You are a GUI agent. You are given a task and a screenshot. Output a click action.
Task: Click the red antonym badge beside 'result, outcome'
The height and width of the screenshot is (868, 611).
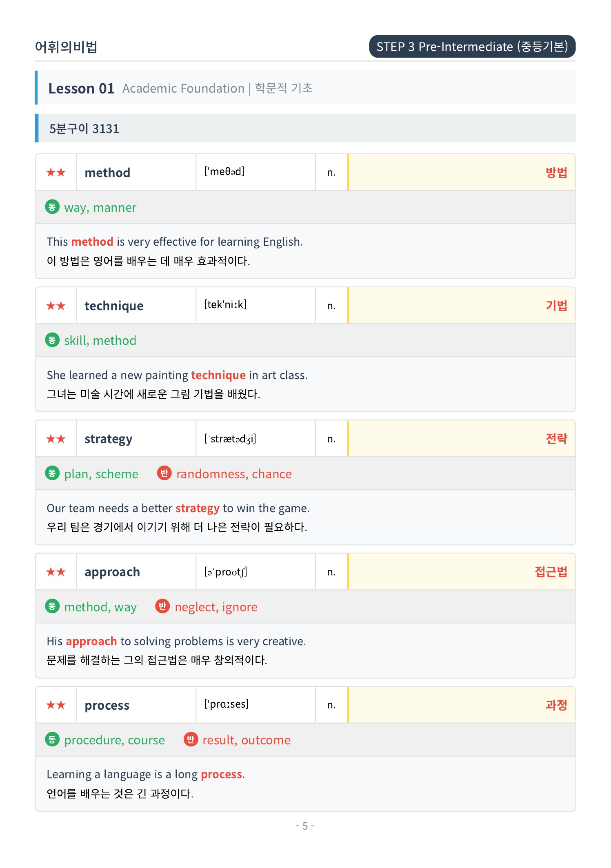pos(190,739)
